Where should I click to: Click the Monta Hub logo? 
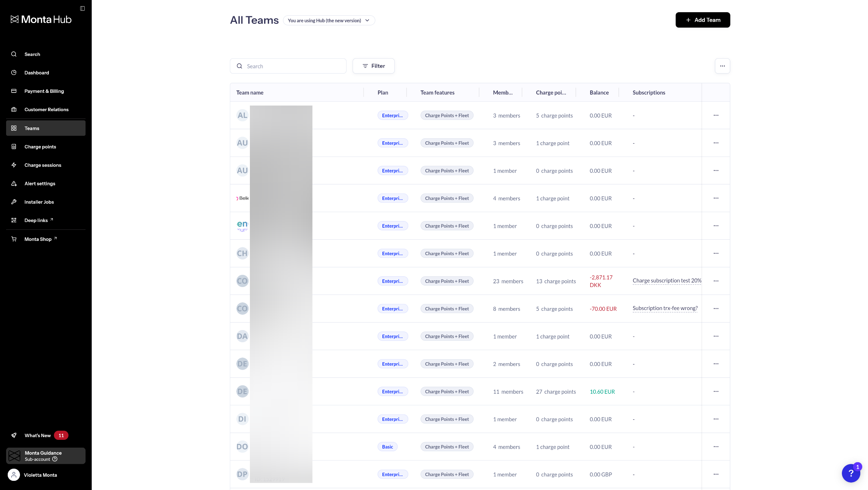tap(41, 19)
